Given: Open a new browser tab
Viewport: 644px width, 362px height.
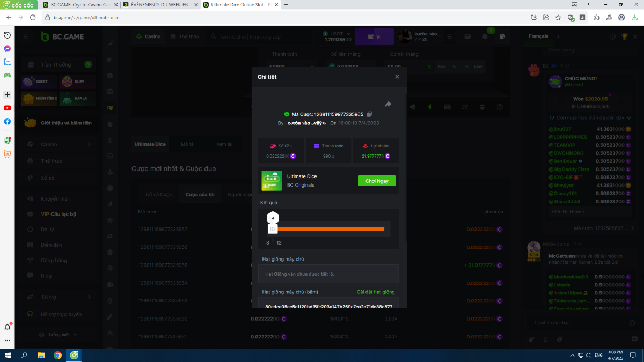Looking at the screenshot, I should tap(286, 5).
